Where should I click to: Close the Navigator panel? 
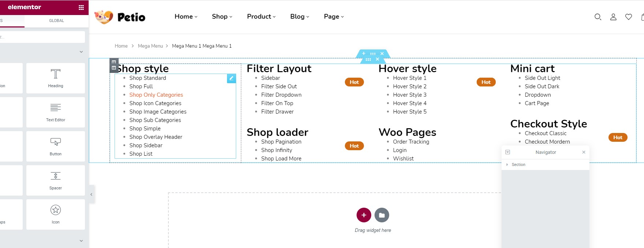[584, 152]
